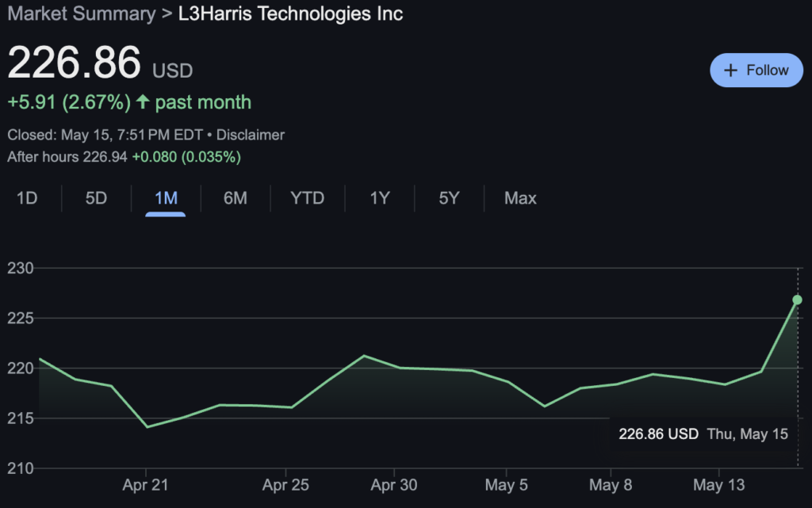Select the Max time range tab

(x=520, y=198)
